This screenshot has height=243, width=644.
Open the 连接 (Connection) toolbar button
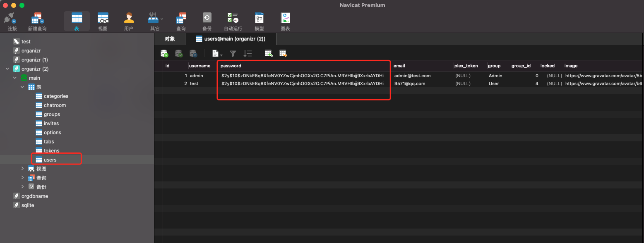point(12,21)
